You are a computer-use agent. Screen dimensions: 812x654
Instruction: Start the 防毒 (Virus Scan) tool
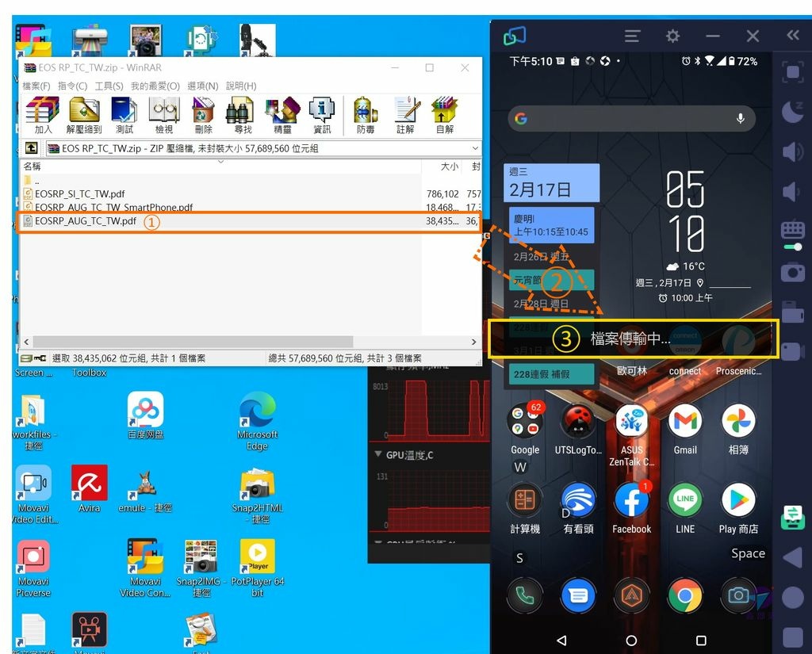pyautogui.click(x=366, y=115)
